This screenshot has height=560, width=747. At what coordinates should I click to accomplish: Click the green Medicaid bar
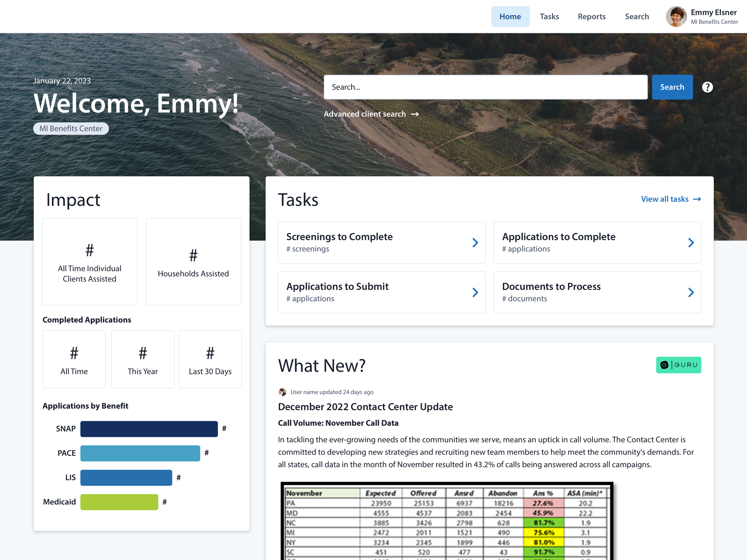pyautogui.click(x=119, y=502)
